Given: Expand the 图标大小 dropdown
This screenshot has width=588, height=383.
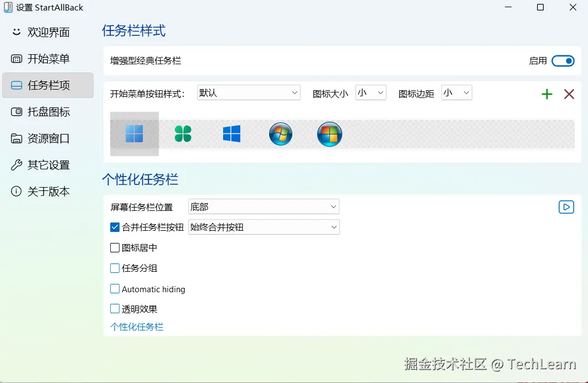Looking at the screenshot, I should pyautogui.click(x=371, y=92).
